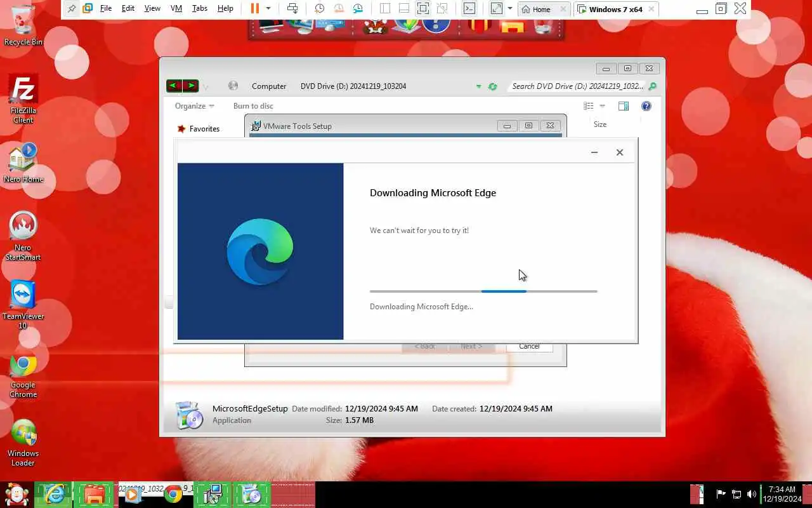Click the Search DVD Drive field
Screen dimensions: 812x508
tap(577, 86)
